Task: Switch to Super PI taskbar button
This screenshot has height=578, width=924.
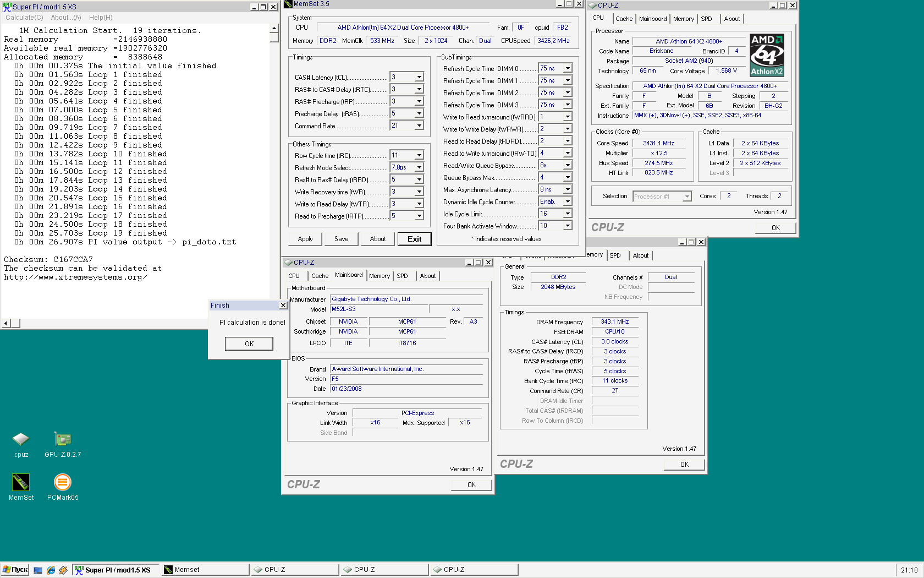Action: pos(116,570)
